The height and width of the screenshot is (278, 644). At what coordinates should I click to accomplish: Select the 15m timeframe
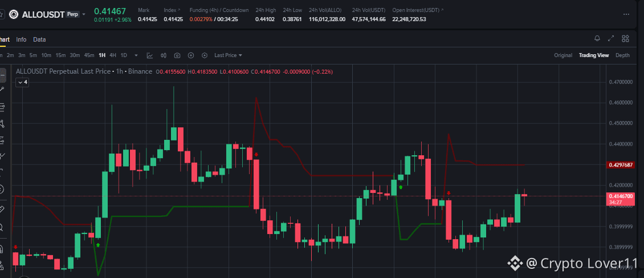[x=61, y=55]
